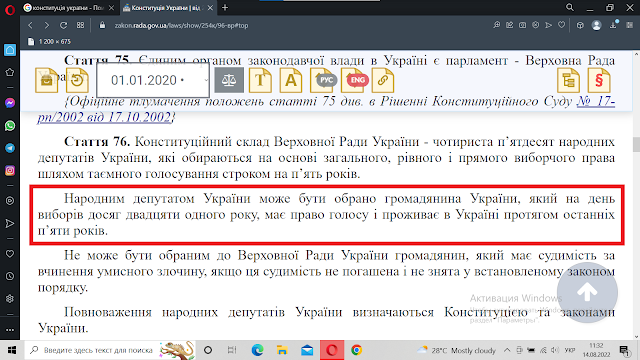Click the Windows taskbar search box
The image size is (640, 360).
pyautogui.click(x=110, y=350)
